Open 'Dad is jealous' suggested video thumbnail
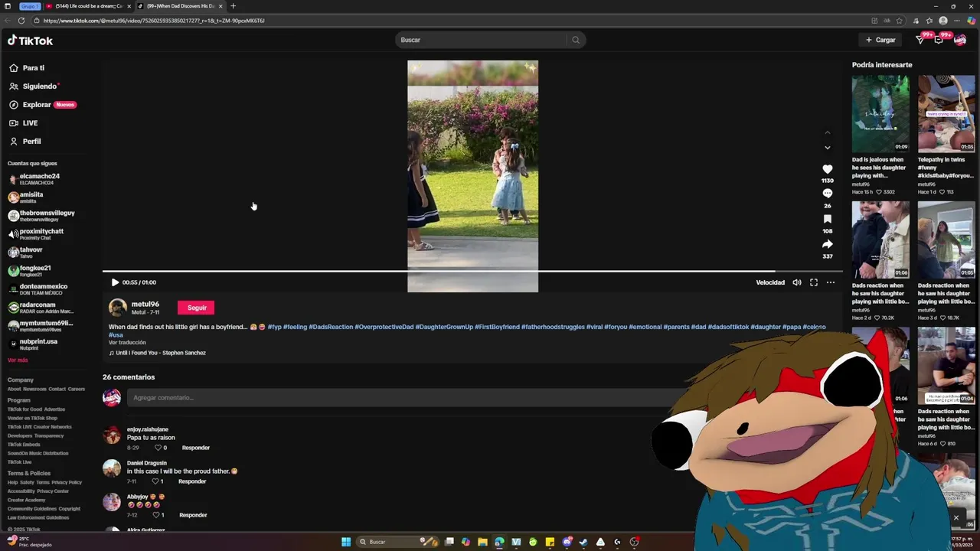Screen dimensions: 980x551 click(x=880, y=112)
